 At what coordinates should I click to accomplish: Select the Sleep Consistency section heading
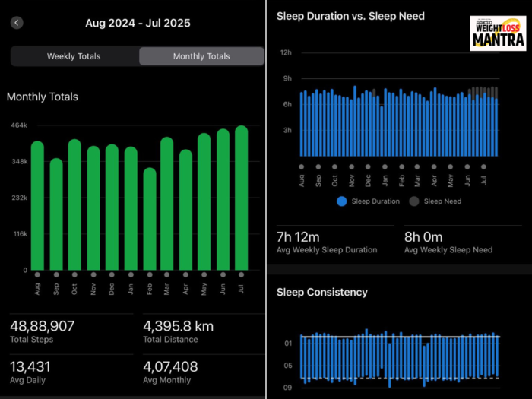(322, 292)
